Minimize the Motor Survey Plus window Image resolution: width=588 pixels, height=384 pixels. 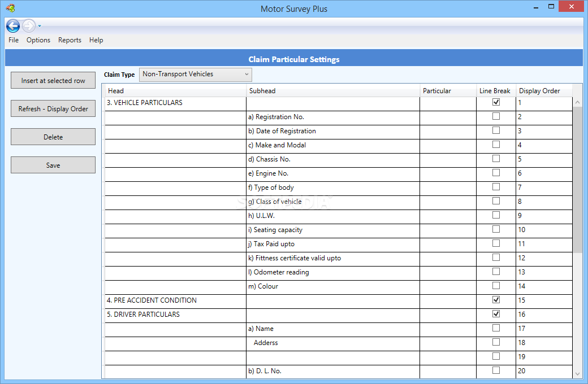click(x=536, y=7)
